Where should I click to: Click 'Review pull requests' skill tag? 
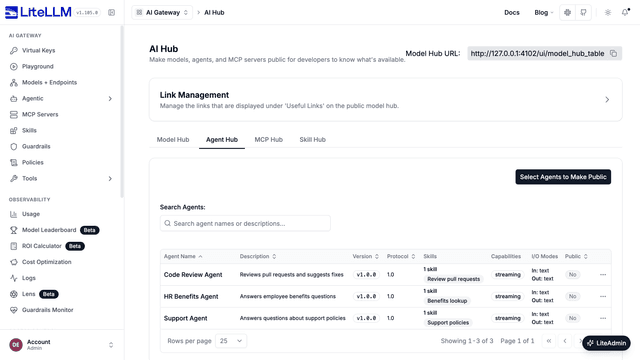453,279
